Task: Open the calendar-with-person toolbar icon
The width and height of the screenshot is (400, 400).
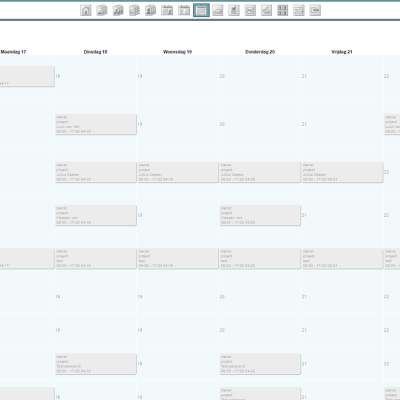Action: click(167, 10)
